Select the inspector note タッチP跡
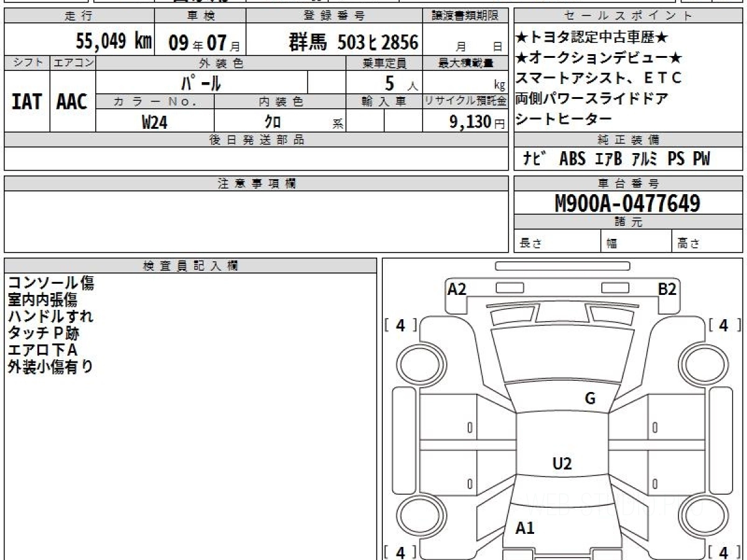This screenshot has height=560, width=747. [x=44, y=333]
